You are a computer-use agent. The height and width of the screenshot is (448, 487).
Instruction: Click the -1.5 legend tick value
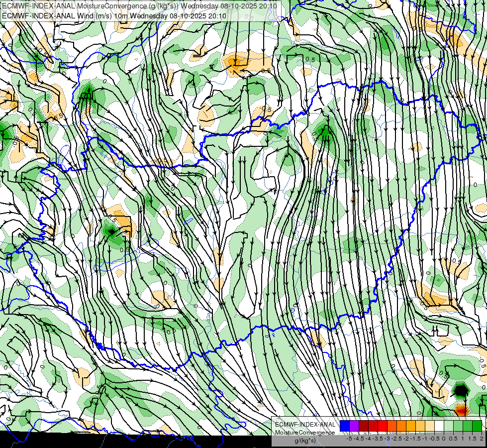coord(415,439)
